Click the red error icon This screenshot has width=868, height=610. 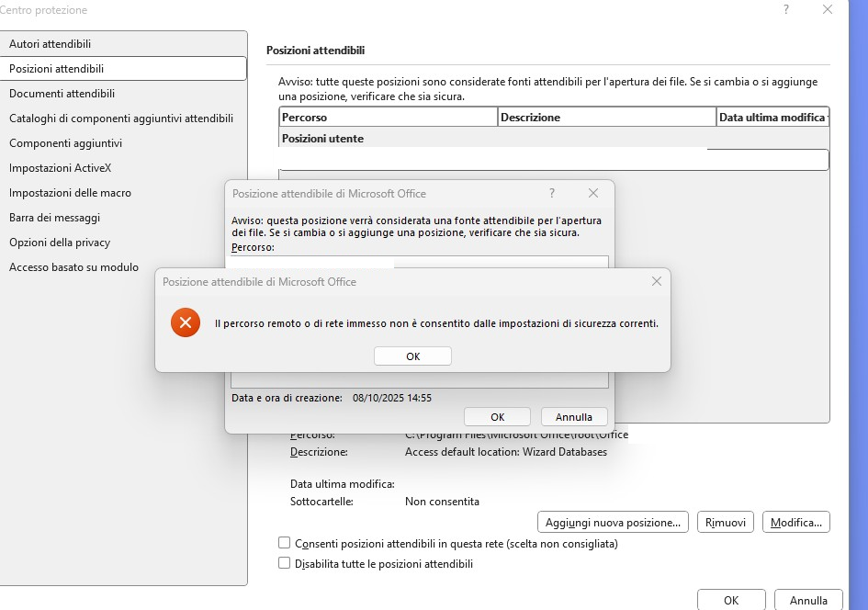coord(186,322)
